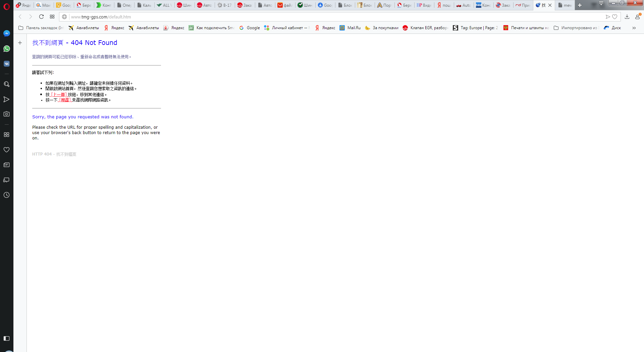The height and width of the screenshot is (352, 644).
Task: Open the tab list menu
Action: click(601, 4)
